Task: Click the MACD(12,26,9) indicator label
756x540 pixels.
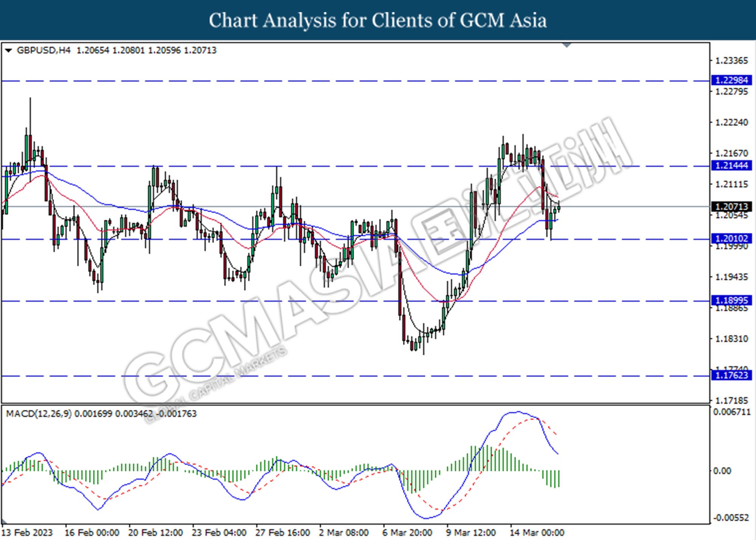Action: pos(39,414)
